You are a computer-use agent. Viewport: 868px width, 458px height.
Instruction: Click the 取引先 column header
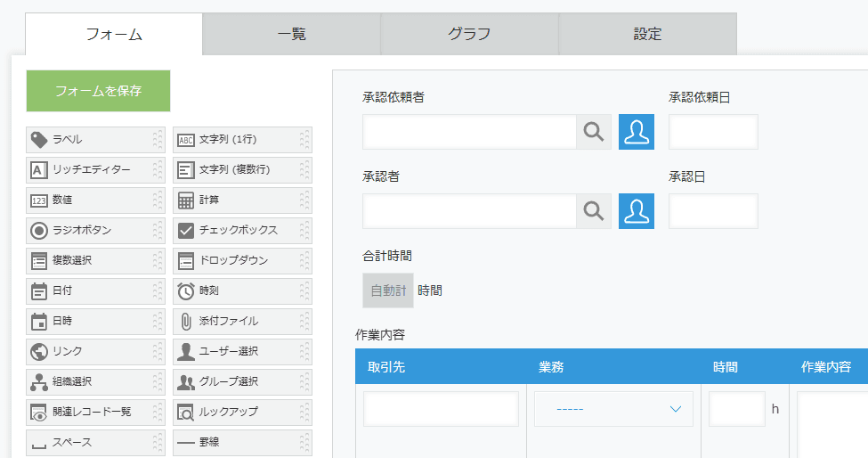386,367
